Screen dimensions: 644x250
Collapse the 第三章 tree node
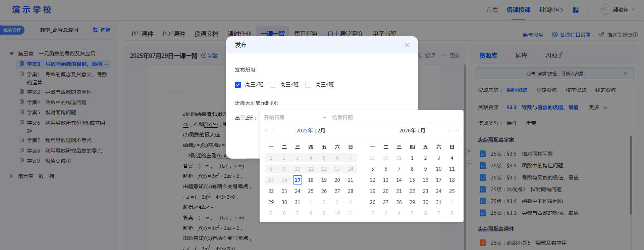coord(12,54)
